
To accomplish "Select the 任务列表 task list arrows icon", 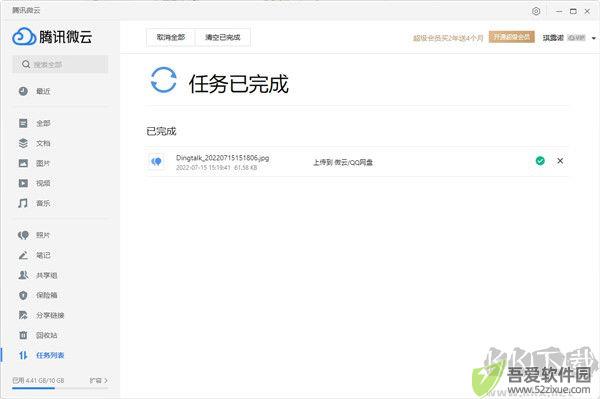I will coord(23,355).
